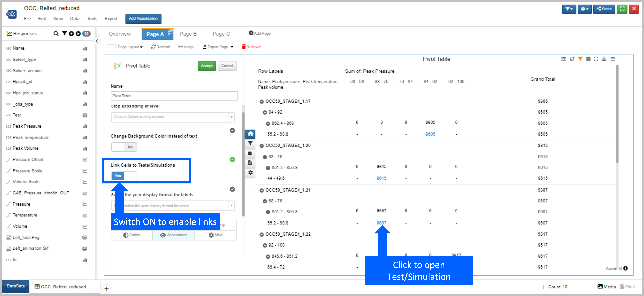The height and width of the screenshot is (296, 644).
Task: Click the Remove page button
Action: pyautogui.click(x=251, y=47)
